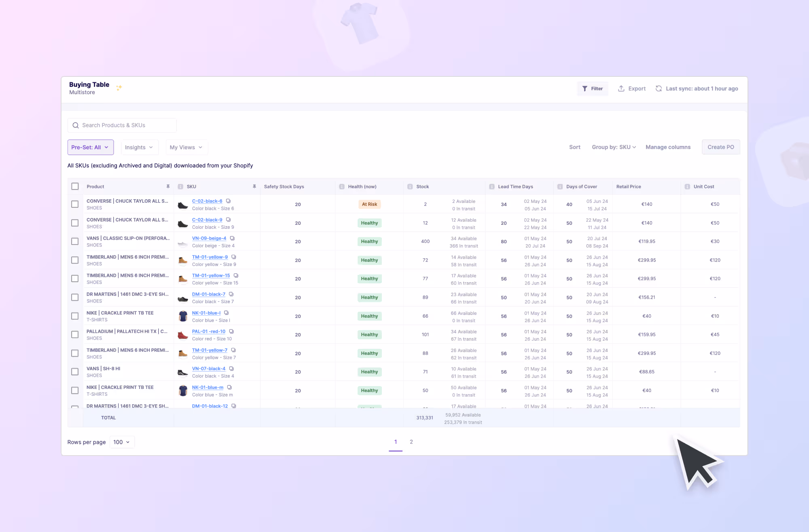Open the Pre-Set: All dropdown
Viewport: 809px width, 532px height.
pos(90,147)
